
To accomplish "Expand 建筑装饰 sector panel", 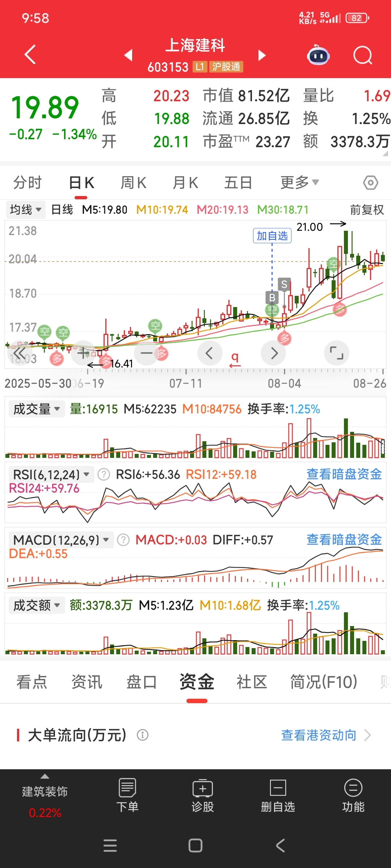I will tap(45, 796).
